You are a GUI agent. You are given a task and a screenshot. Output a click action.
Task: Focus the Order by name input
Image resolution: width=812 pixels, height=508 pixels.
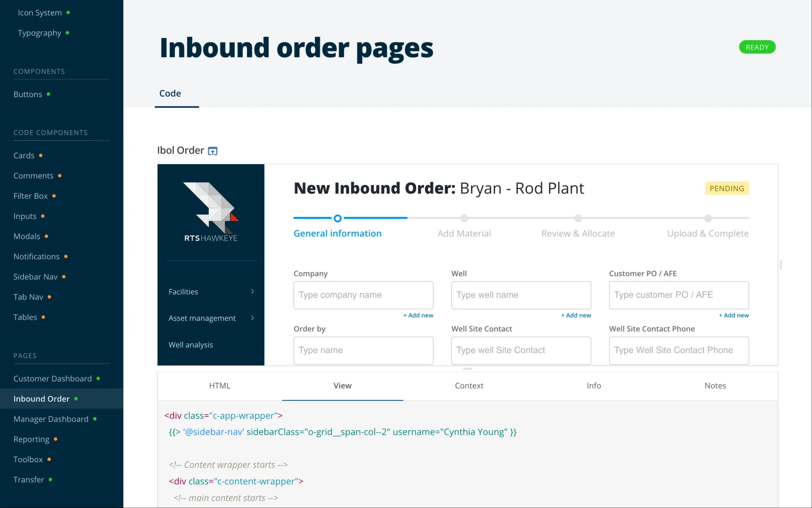[x=364, y=350]
